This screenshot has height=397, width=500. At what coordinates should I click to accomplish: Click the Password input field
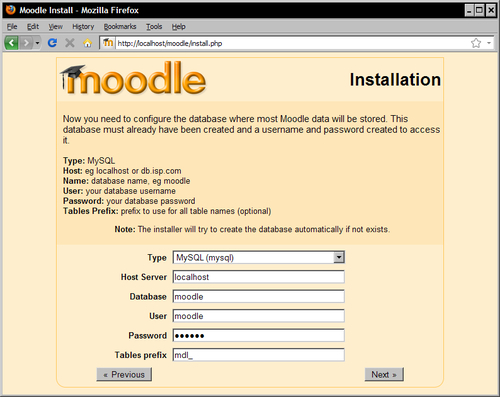(259, 335)
